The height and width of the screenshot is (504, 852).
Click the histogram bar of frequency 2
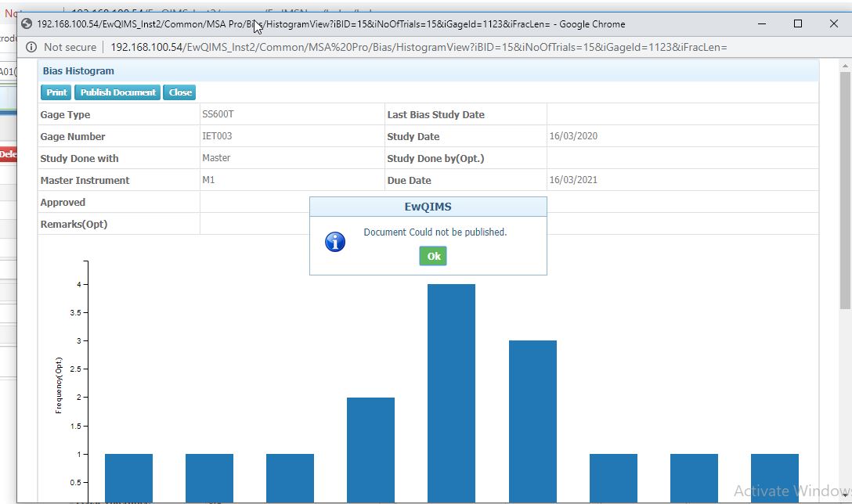[370, 450]
